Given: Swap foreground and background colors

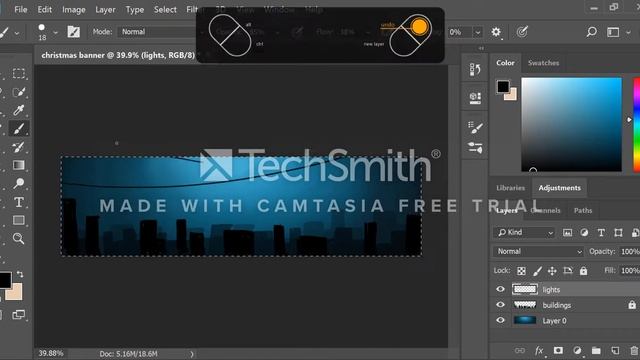Looking at the screenshot, I should click(x=20, y=274).
